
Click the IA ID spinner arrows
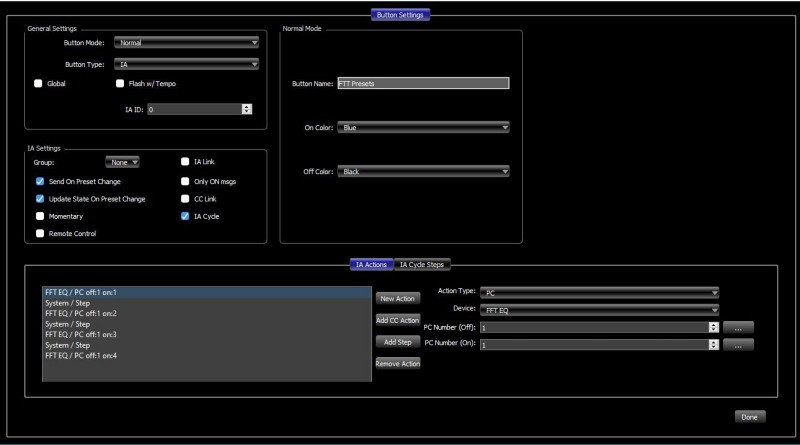[247, 108]
